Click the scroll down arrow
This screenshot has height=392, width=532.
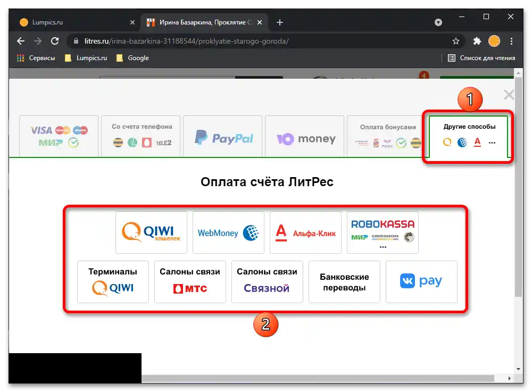(x=518, y=369)
